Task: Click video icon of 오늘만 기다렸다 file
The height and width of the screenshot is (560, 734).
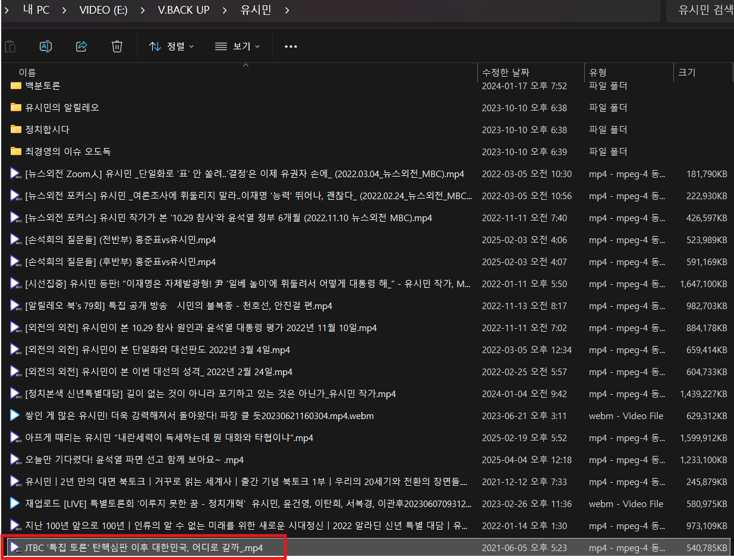Action: pyautogui.click(x=16, y=460)
